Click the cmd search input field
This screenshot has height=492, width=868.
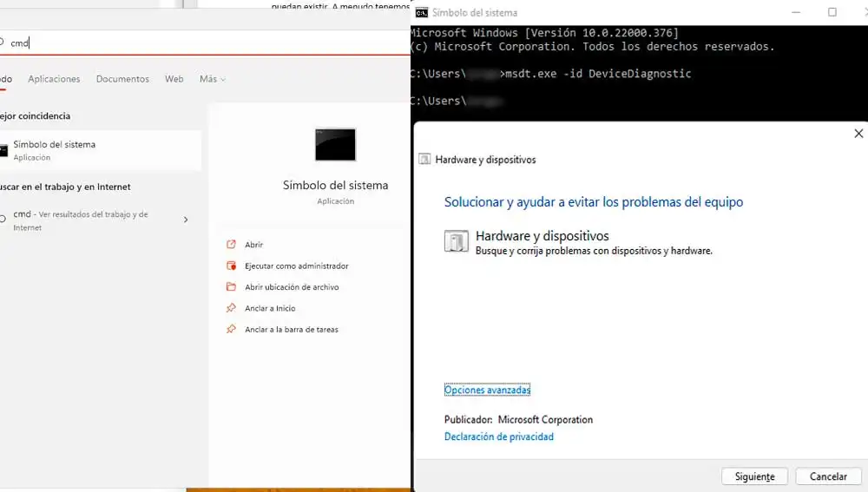click(205, 43)
